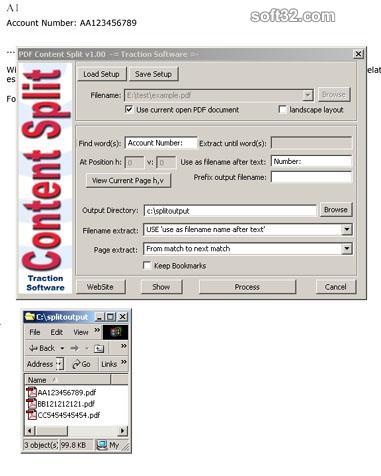Open the Filename combo box arrow
This screenshot has height=476, width=381.
coord(308,95)
